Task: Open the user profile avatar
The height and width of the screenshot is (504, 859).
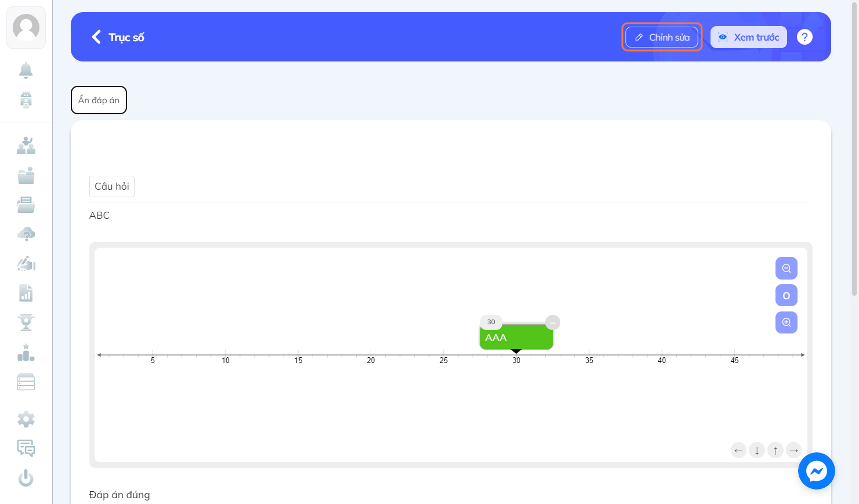Action: tap(26, 27)
